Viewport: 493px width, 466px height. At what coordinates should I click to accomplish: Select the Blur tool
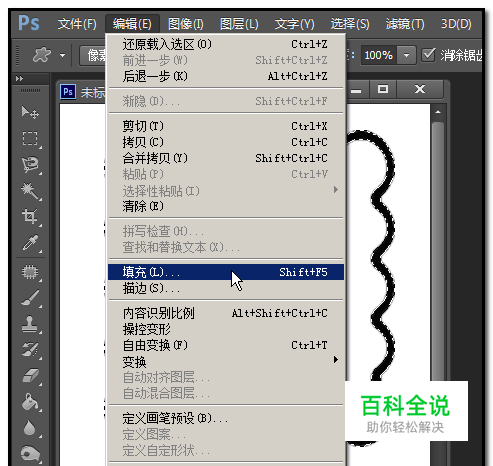click(x=30, y=428)
